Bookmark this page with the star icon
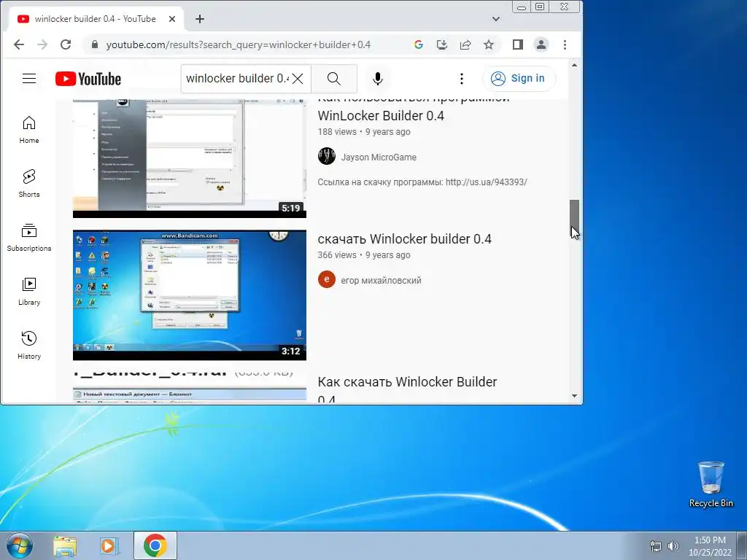Viewport: 747px width, 560px height. tap(489, 44)
